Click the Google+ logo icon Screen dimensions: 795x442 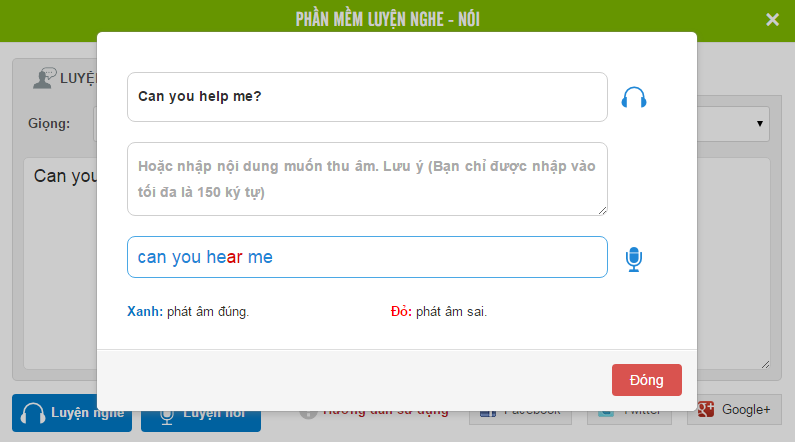[x=706, y=409]
